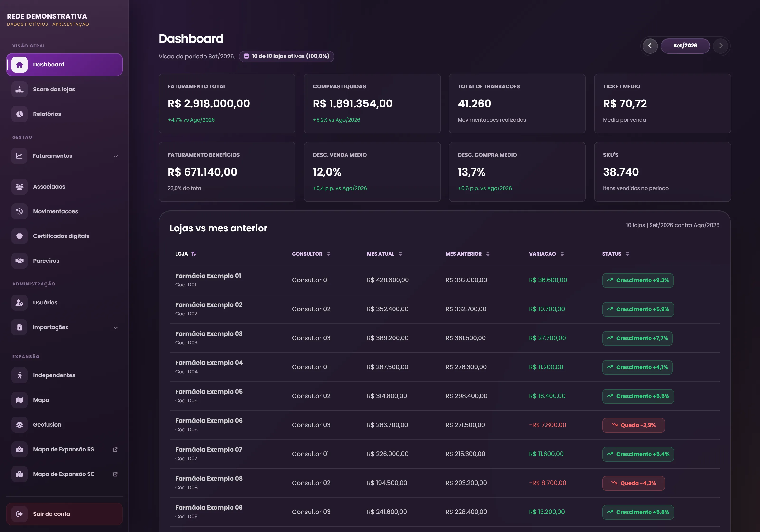The image size is (760, 532).
Task: Click the Dashboard home icon
Action: 19,65
